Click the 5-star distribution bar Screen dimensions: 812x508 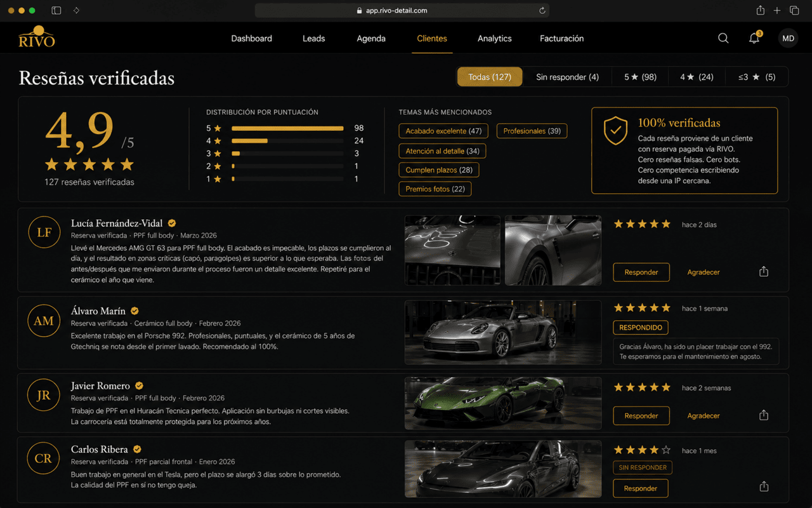point(287,128)
